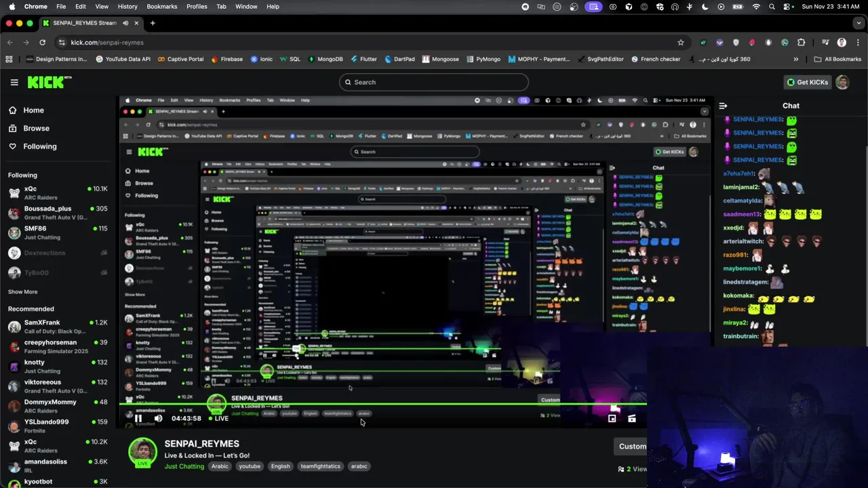Viewport: 868px width, 488px height.
Task: Jump to LIVE indicator in player
Action: click(x=218, y=418)
